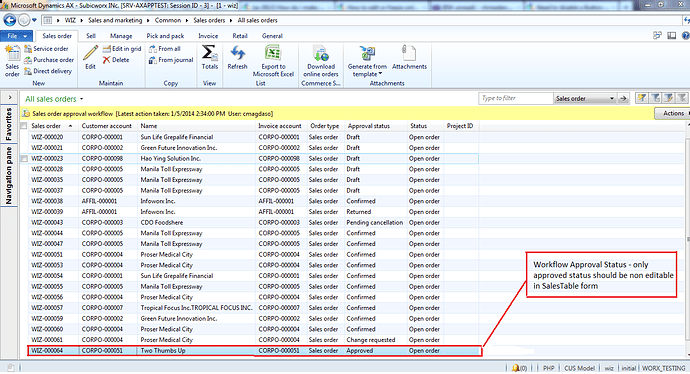Open the Retail tab
Screen dimensions: 690x374
[x=240, y=36]
